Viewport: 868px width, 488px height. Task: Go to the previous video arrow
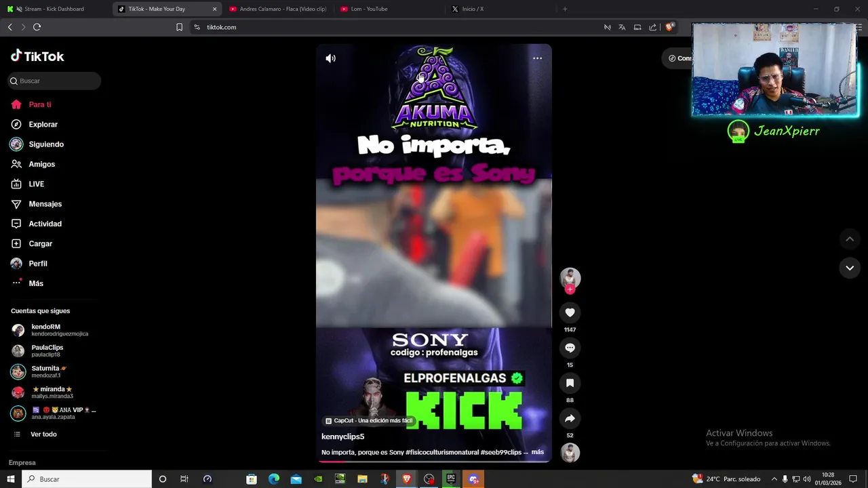pos(849,239)
